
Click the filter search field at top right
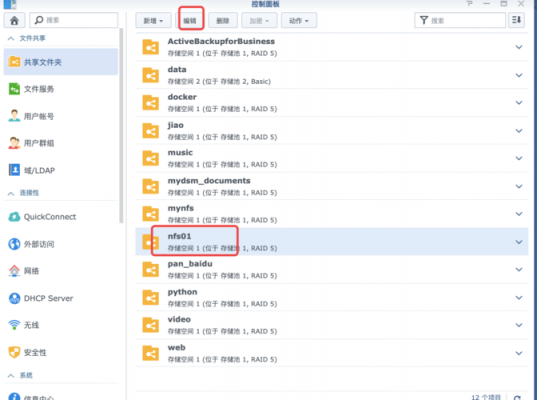coord(460,20)
